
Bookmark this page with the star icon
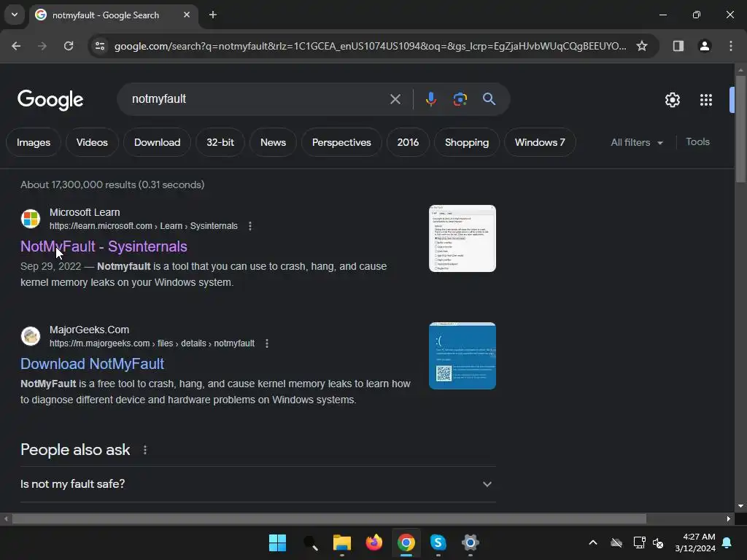[642, 46]
